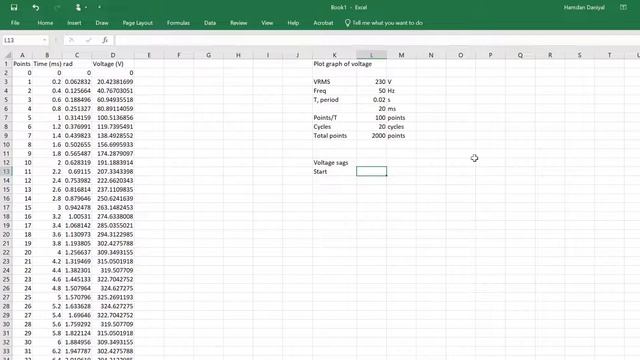The height and width of the screenshot is (360, 640).
Task: Switch to the Draw tab
Action: coord(102,23)
